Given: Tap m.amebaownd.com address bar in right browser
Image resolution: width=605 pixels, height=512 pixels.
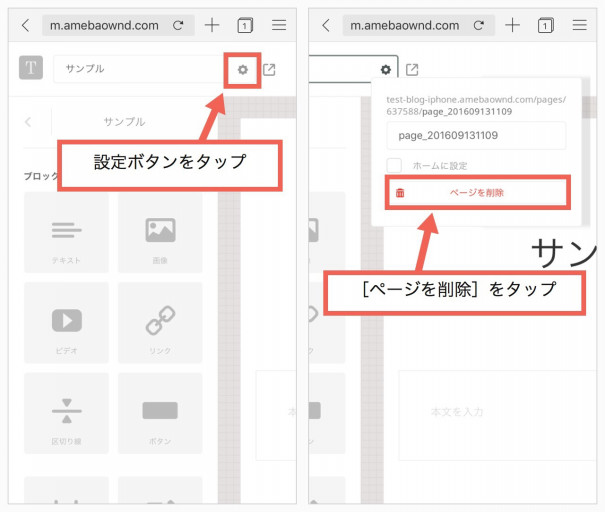Looking at the screenshot, I should tap(419, 25).
